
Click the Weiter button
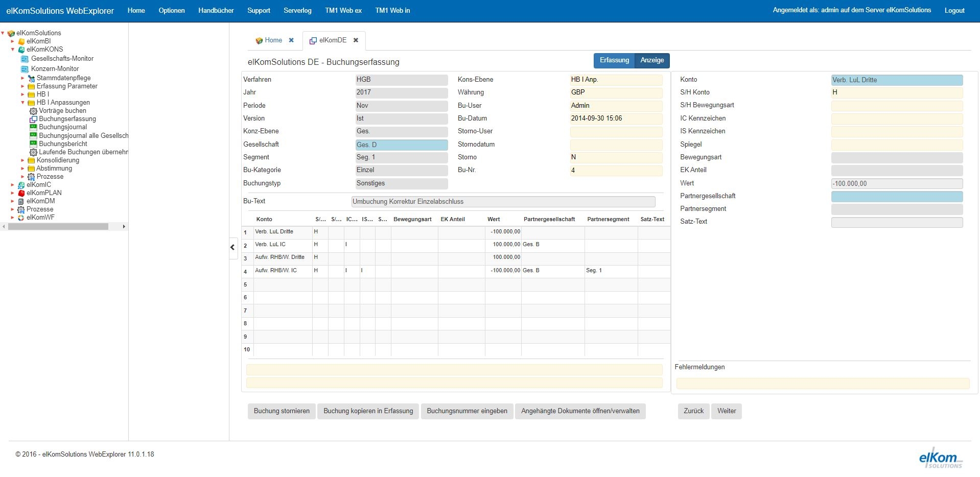coord(726,411)
